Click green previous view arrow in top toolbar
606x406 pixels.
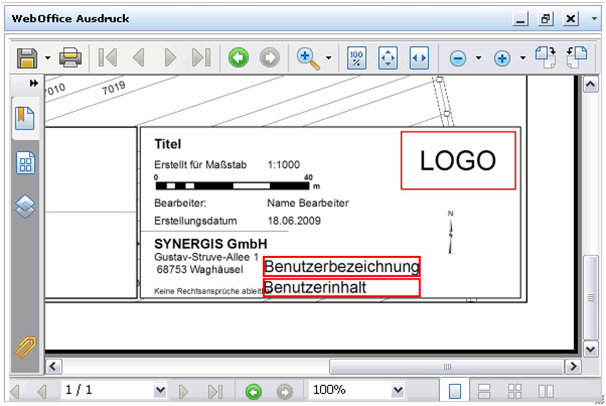[x=238, y=58]
